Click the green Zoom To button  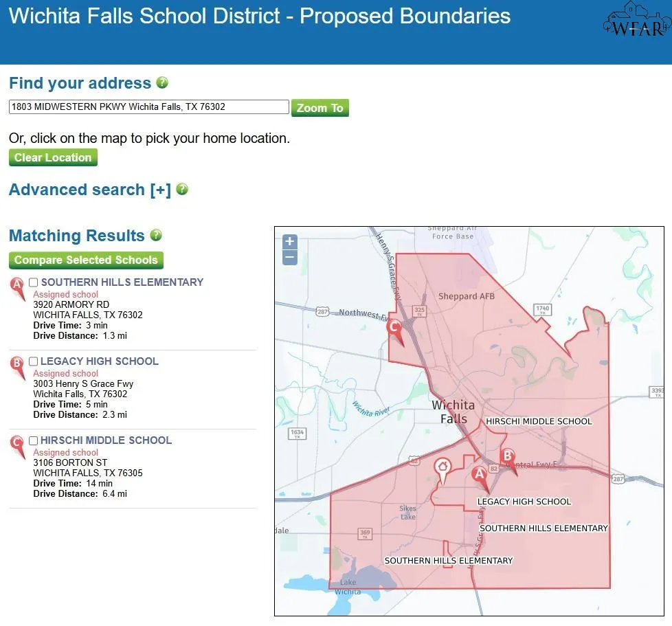tap(320, 108)
